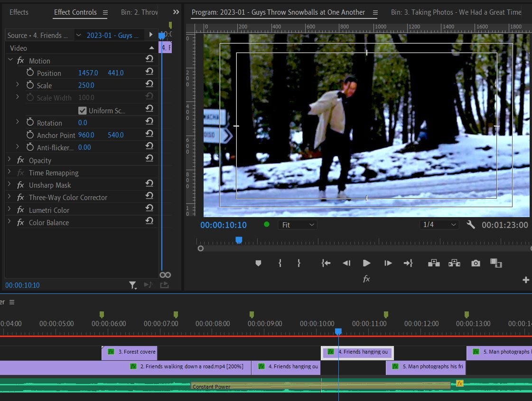
Task: Step forward one frame
Action: pos(388,263)
